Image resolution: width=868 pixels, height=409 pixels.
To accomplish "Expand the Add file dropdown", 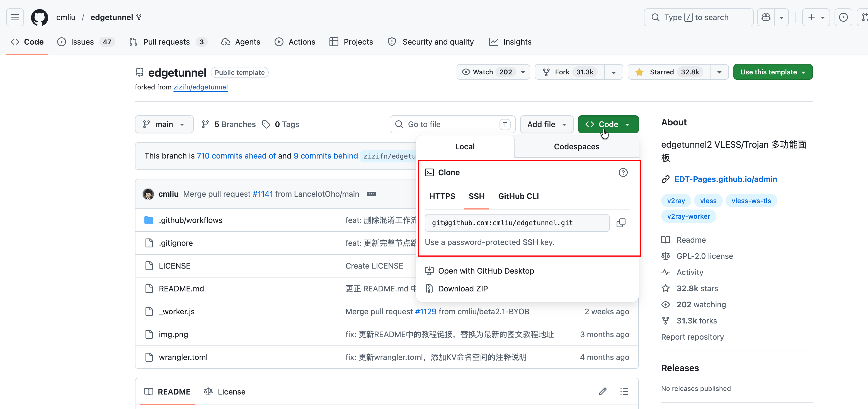I will (547, 124).
